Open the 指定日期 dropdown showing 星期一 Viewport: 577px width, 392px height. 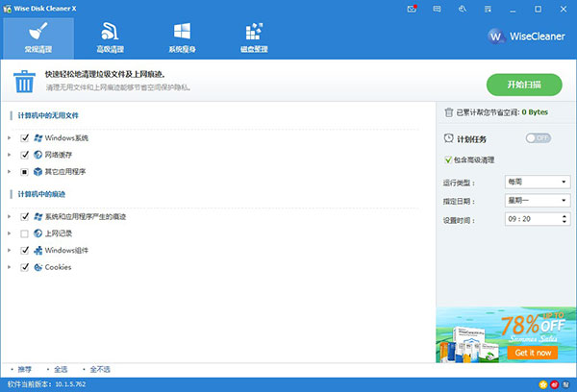(537, 201)
